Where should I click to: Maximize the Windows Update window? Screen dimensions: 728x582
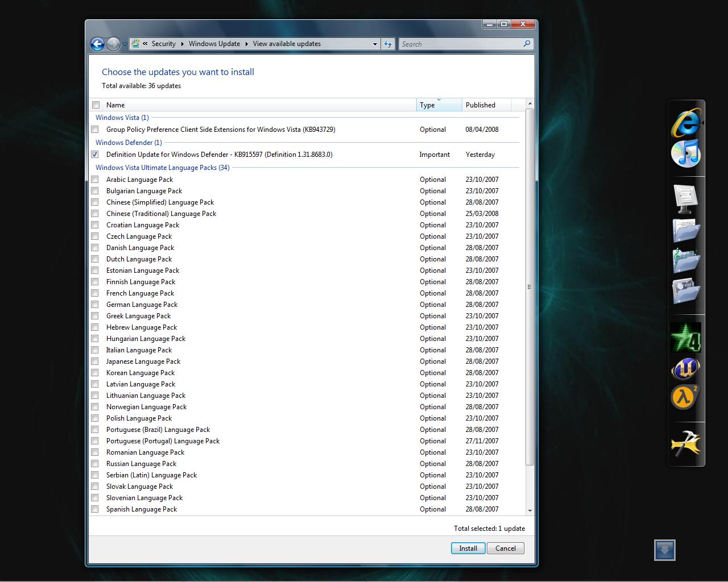click(x=503, y=24)
